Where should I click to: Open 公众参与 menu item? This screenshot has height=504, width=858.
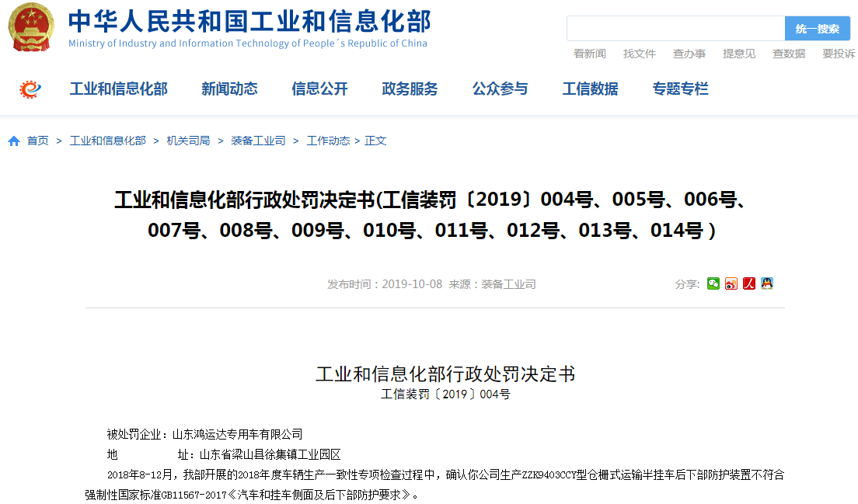click(x=500, y=89)
